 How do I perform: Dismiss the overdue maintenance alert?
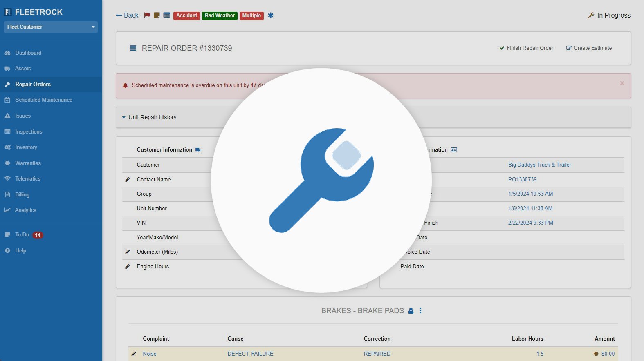pyautogui.click(x=622, y=83)
